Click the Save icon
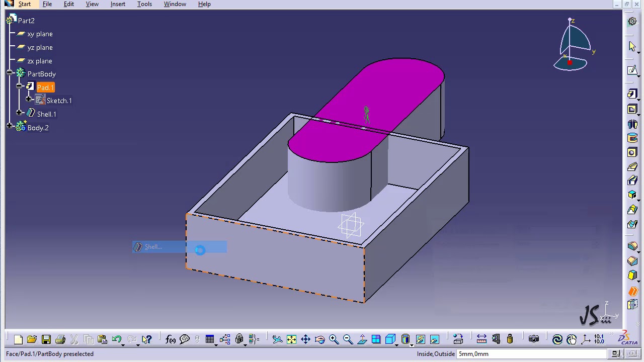 pos(46,340)
